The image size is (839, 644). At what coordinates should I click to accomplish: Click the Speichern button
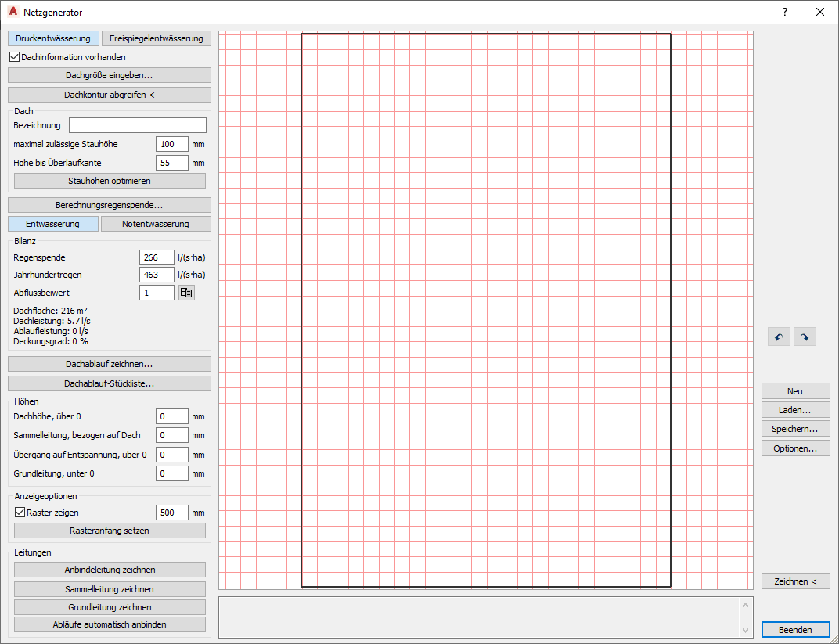[795, 429]
